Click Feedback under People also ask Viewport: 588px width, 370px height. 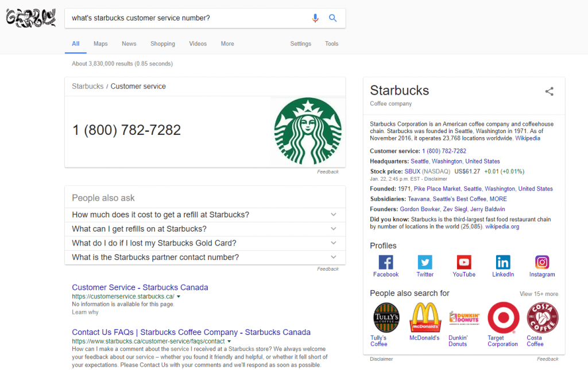point(328,269)
